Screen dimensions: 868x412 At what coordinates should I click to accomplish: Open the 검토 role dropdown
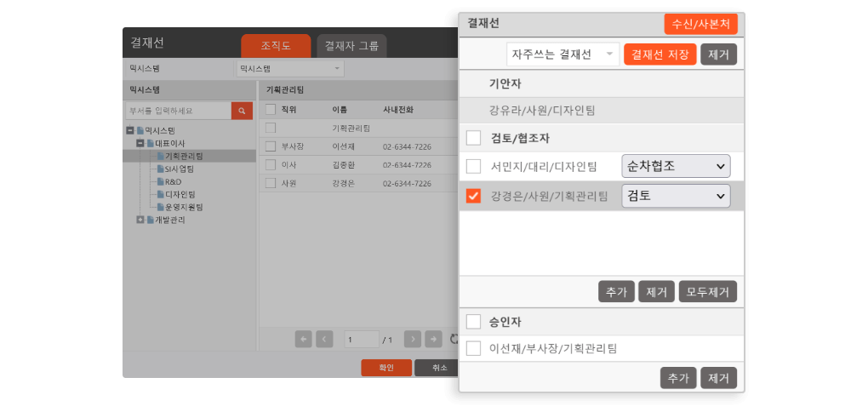(x=676, y=196)
